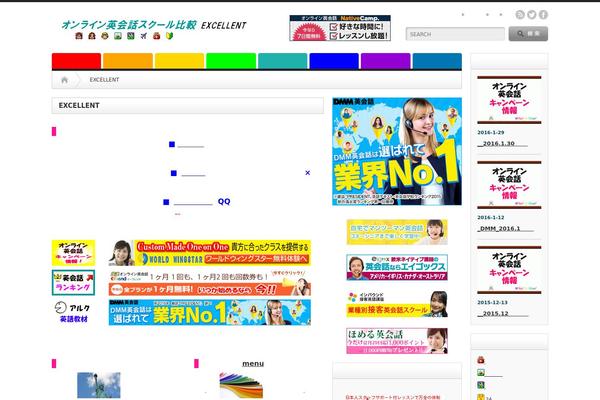600x400 pixels.
Task: Open the Twitter icon in header
Action: pyautogui.click(x=532, y=15)
